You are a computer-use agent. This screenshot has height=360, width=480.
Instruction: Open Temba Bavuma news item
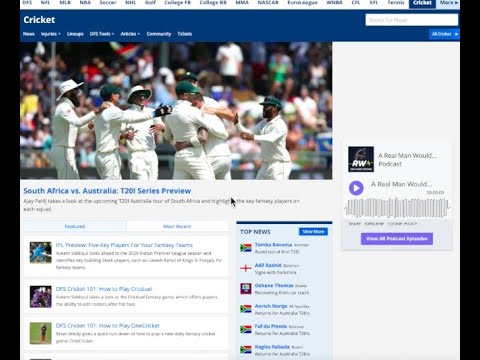[x=273, y=245]
